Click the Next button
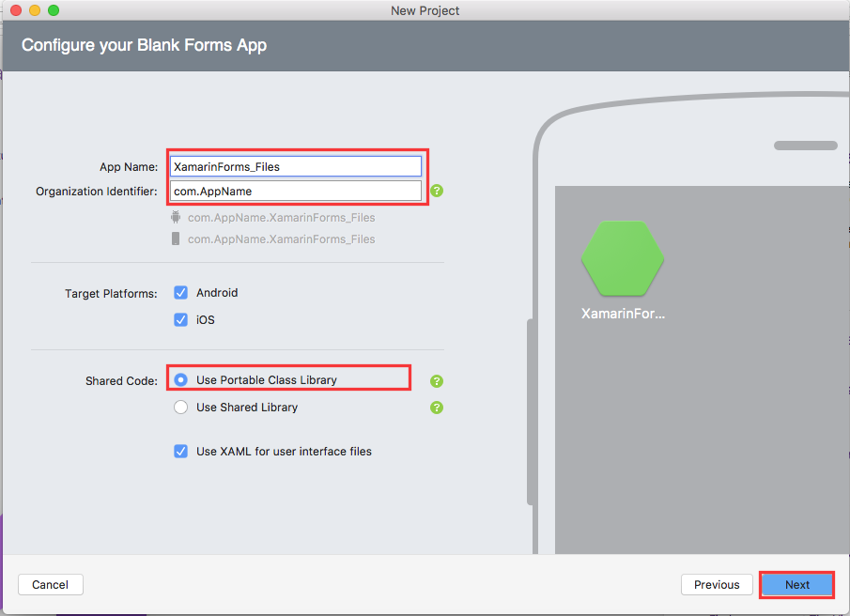The height and width of the screenshot is (616, 850). click(796, 584)
